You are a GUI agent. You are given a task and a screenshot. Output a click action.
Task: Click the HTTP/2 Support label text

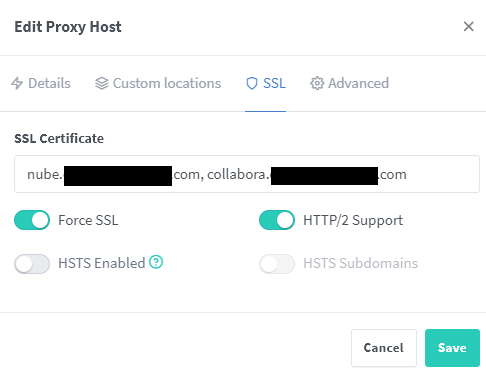[x=353, y=220]
